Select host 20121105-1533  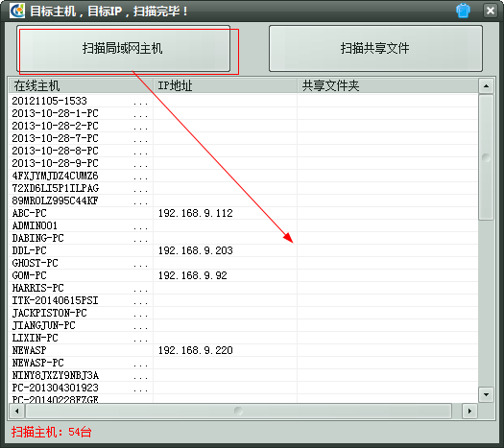click(x=49, y=101)
